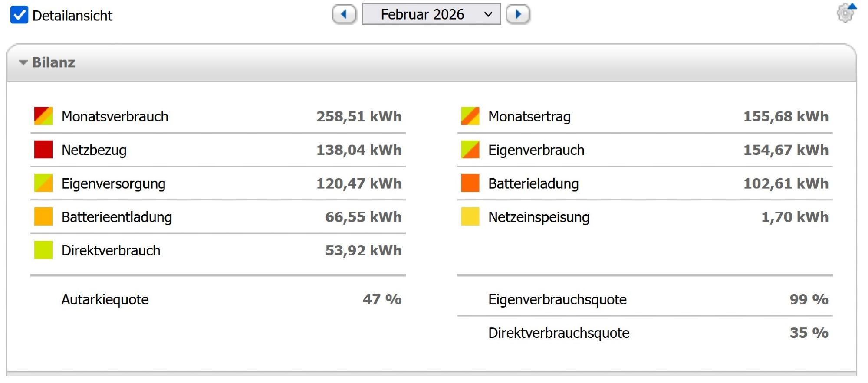Click the Eigenverbrauch legend icon
Screen dimensions: 868x383
coord(470,150)
